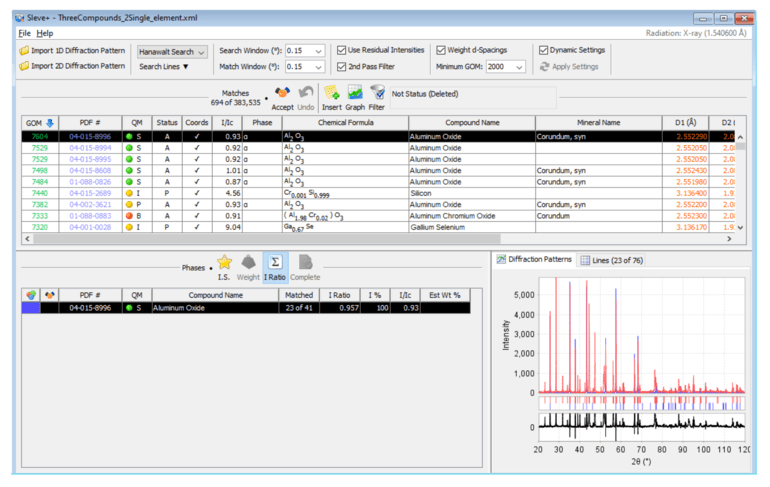This screenshot has width=770, height=487.
Task: Toggle Use Residual Intensities checkbox
Action: [342, 50]
